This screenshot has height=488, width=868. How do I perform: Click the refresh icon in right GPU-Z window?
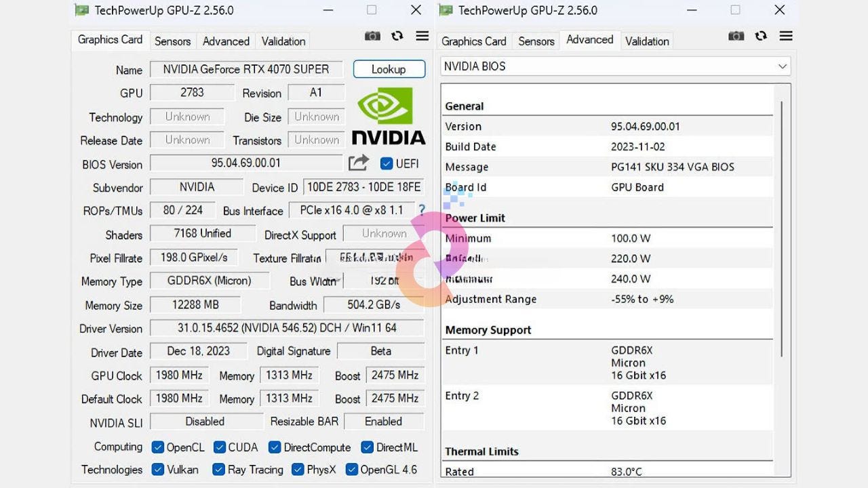click(761, 36)
